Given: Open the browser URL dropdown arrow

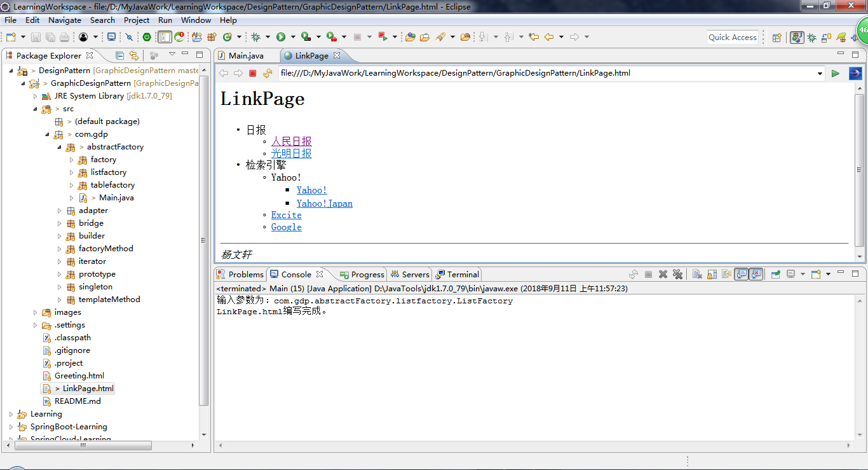Looking at the screenshot, I should pyautogui.click(x=819, y=73).
